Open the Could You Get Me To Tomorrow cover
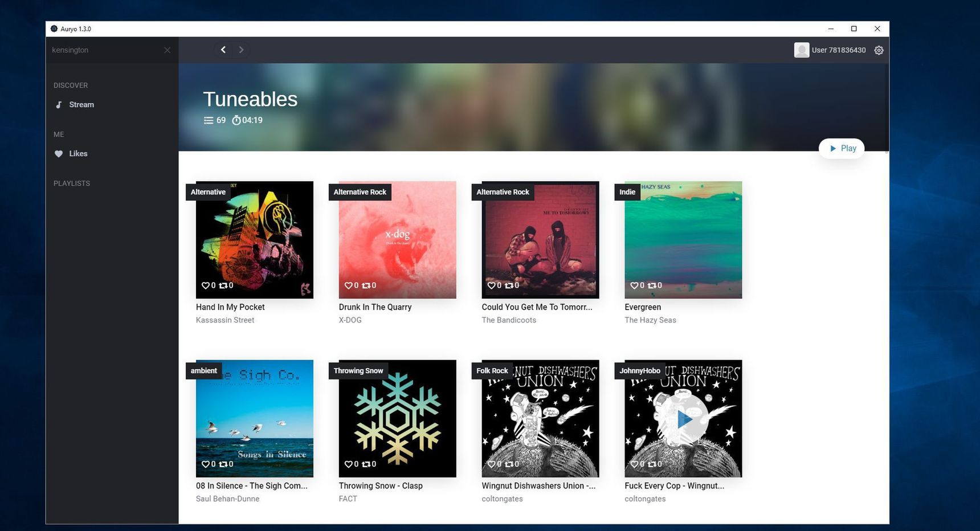 click(540, 240)
